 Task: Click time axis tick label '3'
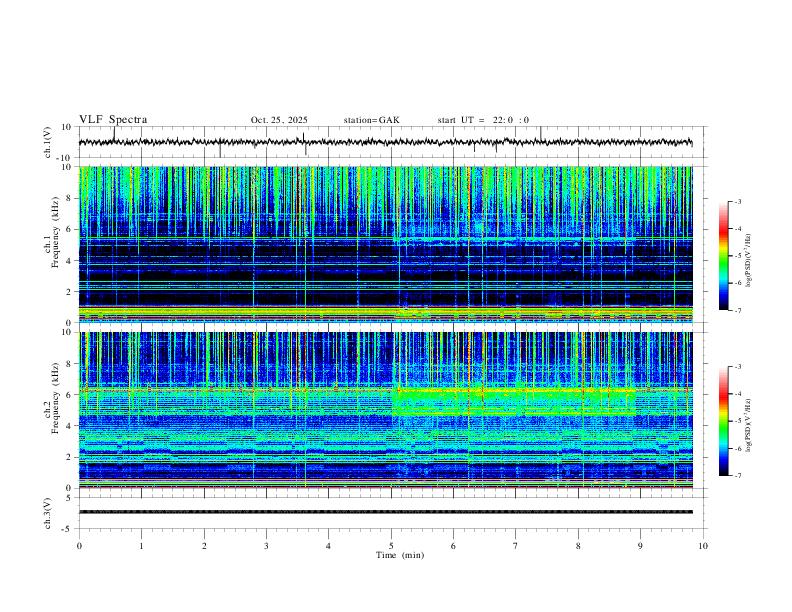pos(266,546)
